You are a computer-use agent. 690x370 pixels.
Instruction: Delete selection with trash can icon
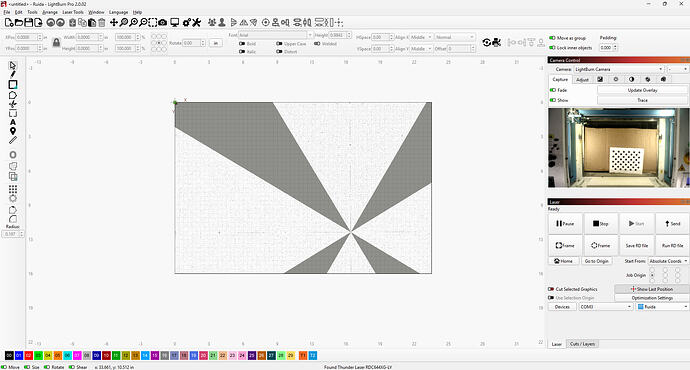click(x=102, y=22)
